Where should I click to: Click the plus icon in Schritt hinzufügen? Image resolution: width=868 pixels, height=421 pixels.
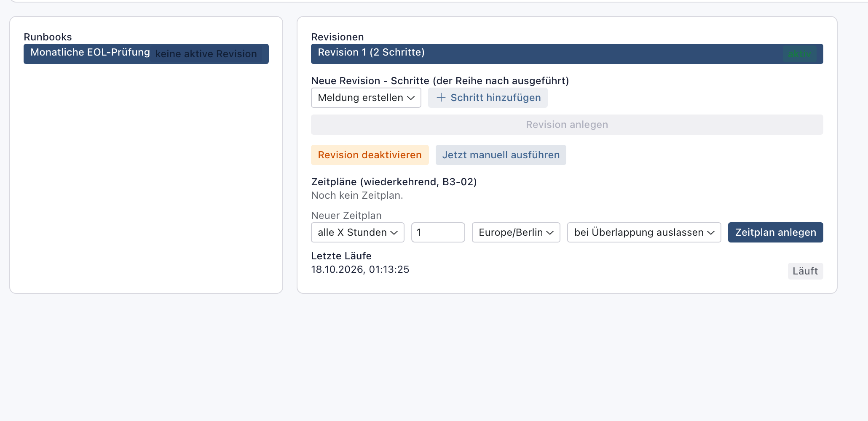tap(441, 98)
